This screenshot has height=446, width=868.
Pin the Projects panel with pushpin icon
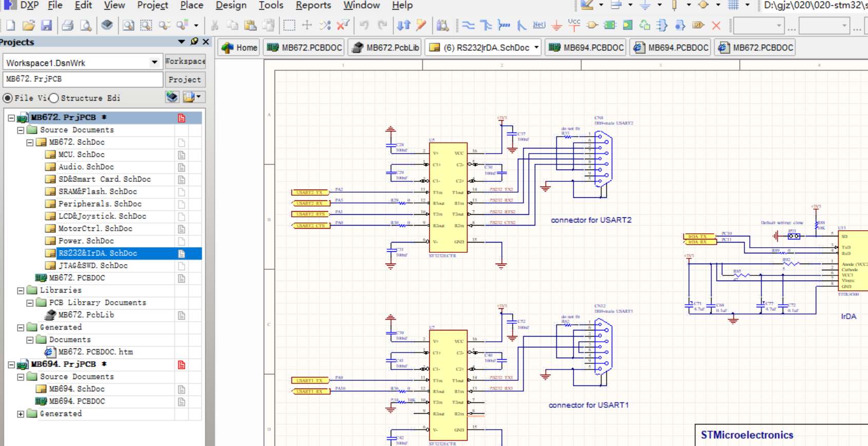click(194, 42)
